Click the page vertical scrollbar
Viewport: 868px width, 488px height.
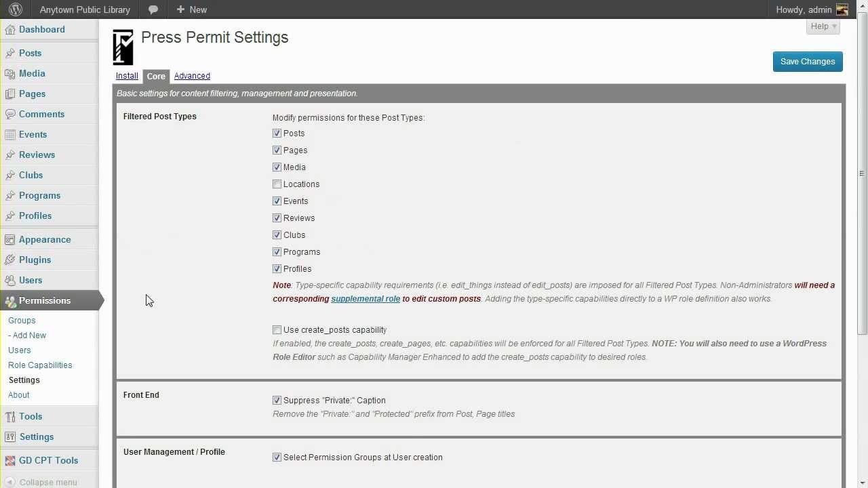point(863,173)
